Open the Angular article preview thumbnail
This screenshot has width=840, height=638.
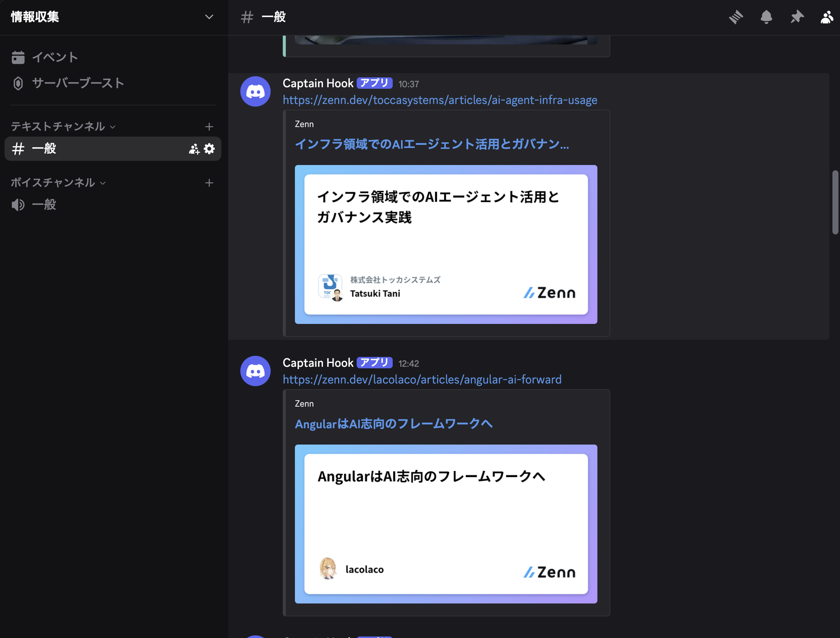[x=446, y=523]
